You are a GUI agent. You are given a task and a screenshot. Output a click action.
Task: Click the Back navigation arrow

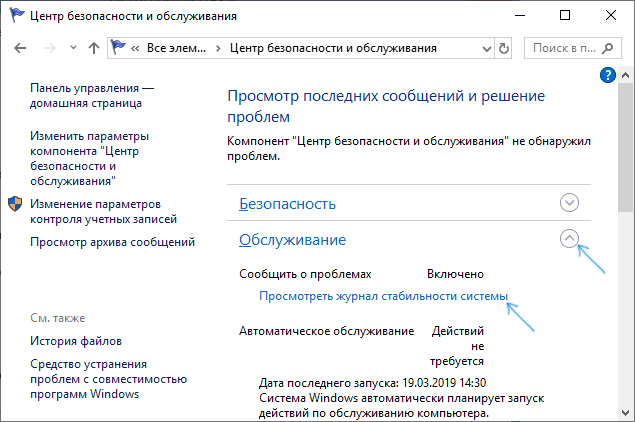coord(20,48)
